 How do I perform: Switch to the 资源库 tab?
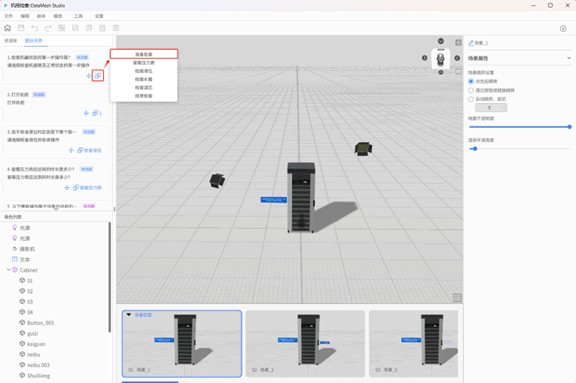[x=11, y=40]
